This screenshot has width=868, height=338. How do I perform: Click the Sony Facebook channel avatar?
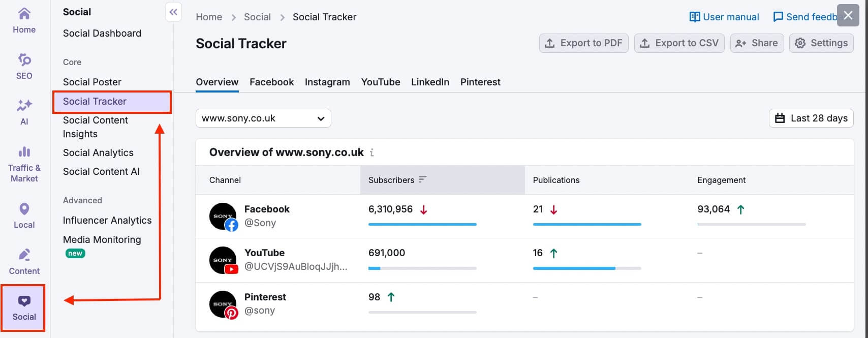(x=224, y=217)
